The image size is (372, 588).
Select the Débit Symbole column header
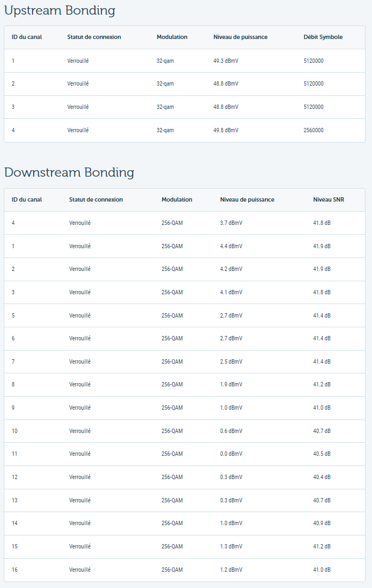pos(323,37)
